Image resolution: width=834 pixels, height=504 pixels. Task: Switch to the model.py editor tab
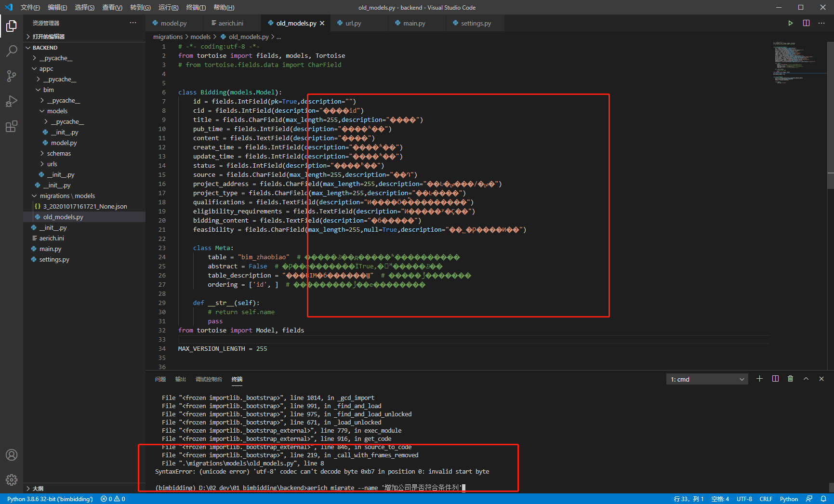click(174, 23)
